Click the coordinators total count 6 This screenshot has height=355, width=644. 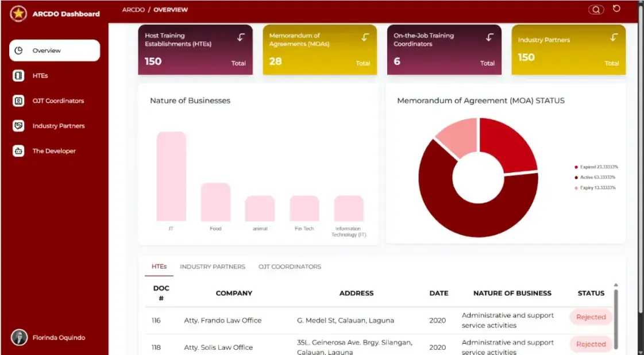click(397, 61)
